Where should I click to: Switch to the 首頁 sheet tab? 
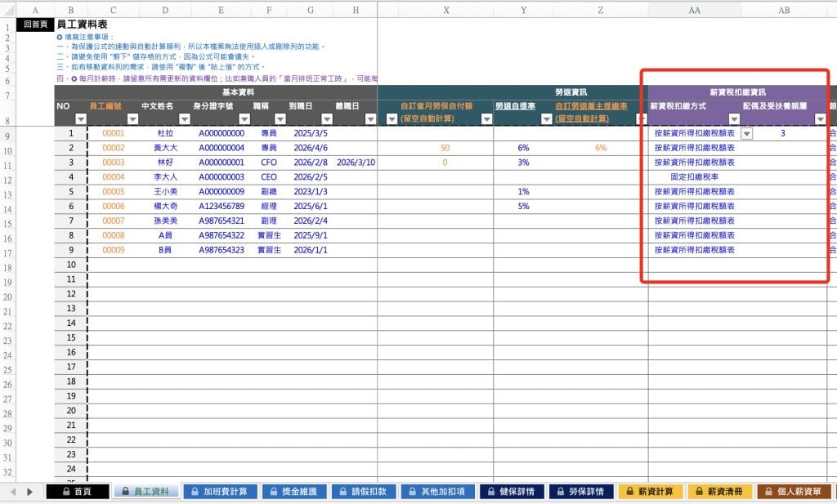click(78, 491)
